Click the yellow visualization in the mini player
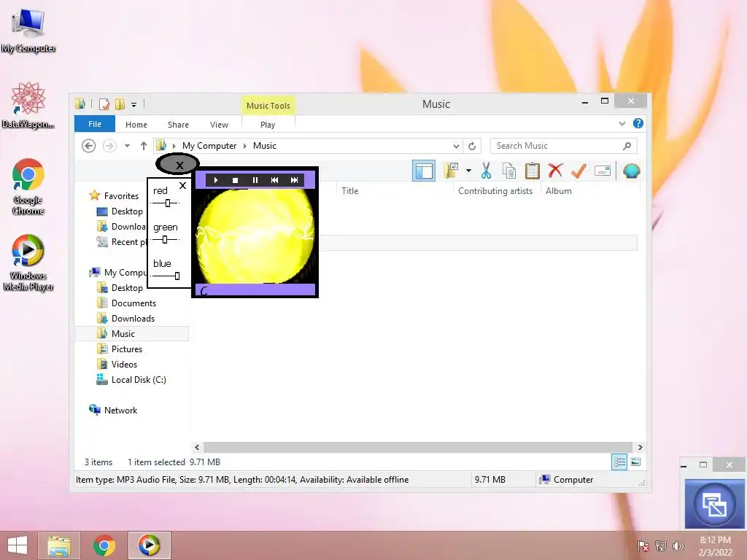The width and height of the screenshot is (747, 560). [x=255, y=236]
